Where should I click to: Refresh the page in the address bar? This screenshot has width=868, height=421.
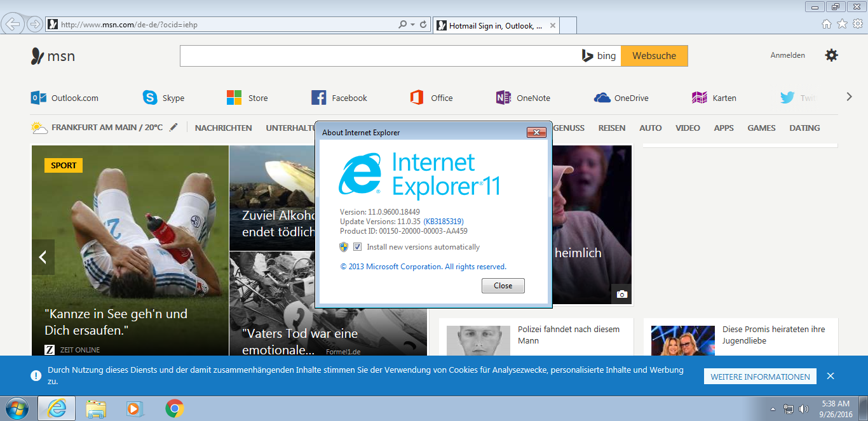click(423, 25)
